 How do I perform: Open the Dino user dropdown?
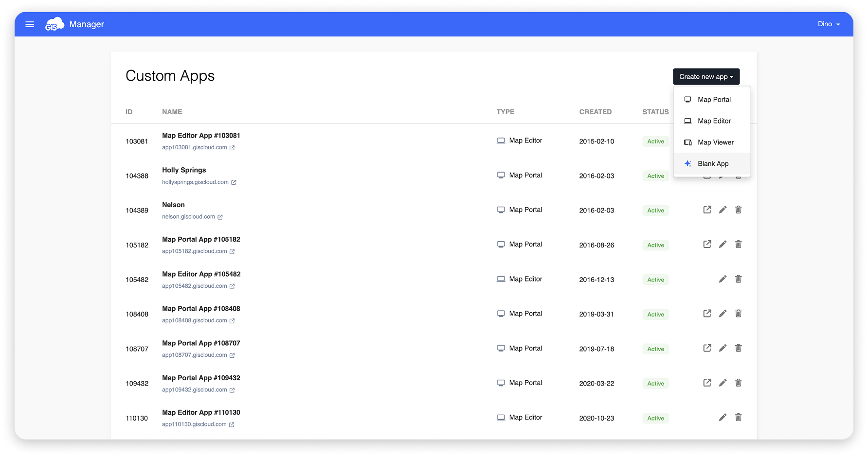[829, 24]
